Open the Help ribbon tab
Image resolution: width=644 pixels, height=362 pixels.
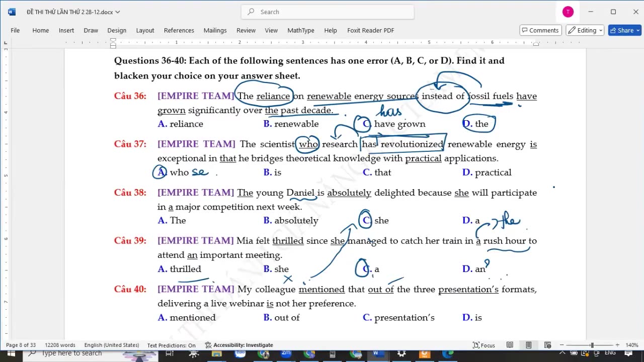pyautogui.click(x=331, y=30)
